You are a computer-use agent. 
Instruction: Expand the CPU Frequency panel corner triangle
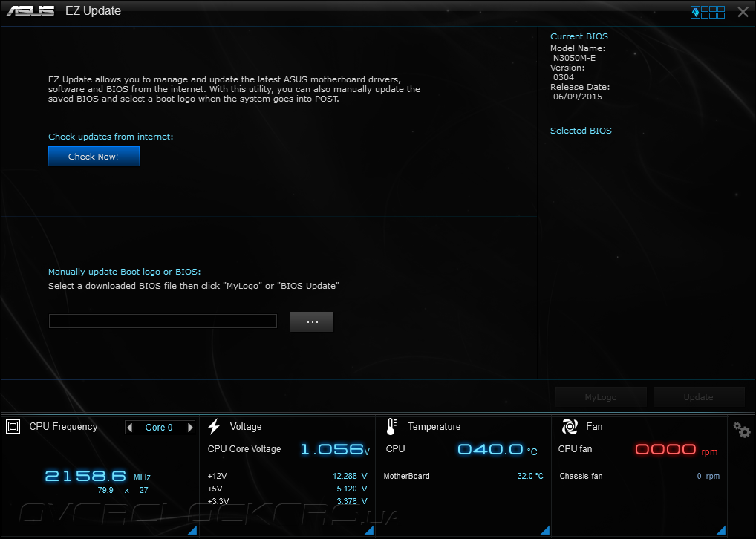coord(192,530)
